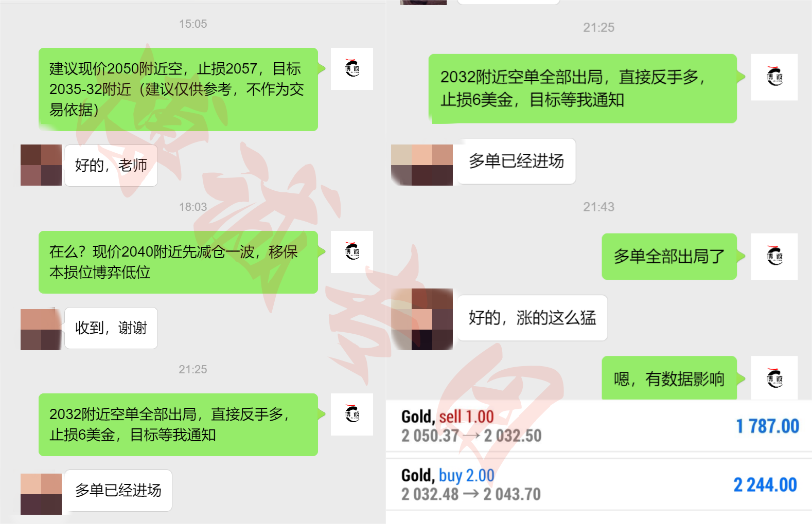The image size is (812, 524).
Task: Select the right-side 多单已经进场 bubble
Action: point(517,161)
